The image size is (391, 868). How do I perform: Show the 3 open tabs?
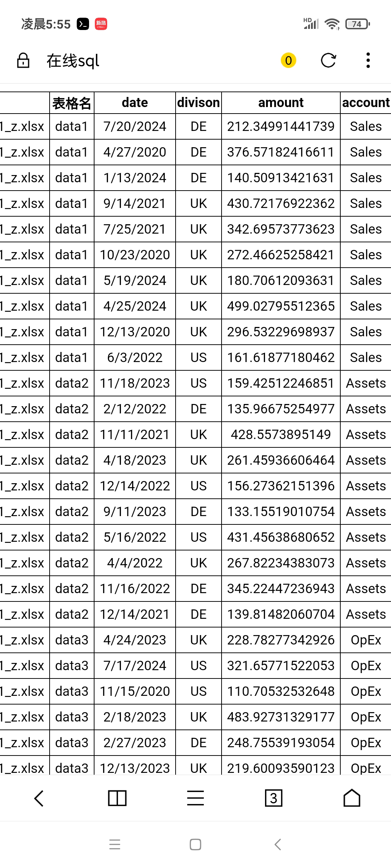(274, 798)
